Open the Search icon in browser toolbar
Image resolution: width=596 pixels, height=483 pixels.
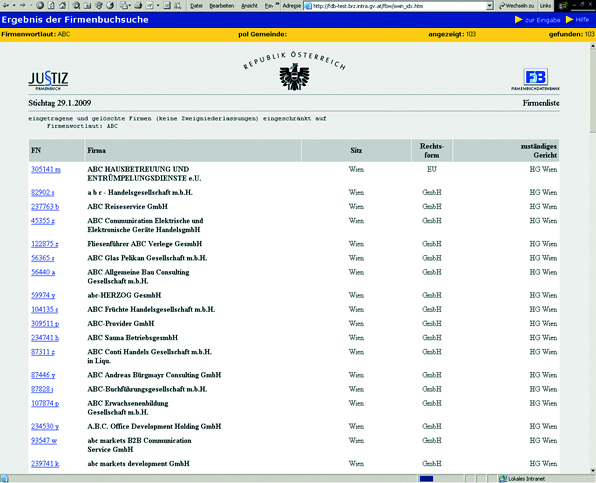(x=76, y=5)
